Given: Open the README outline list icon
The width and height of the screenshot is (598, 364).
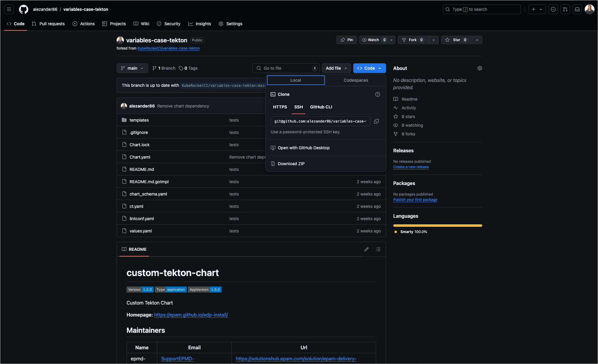Looking at the screenshot, I should click(378, 249).
